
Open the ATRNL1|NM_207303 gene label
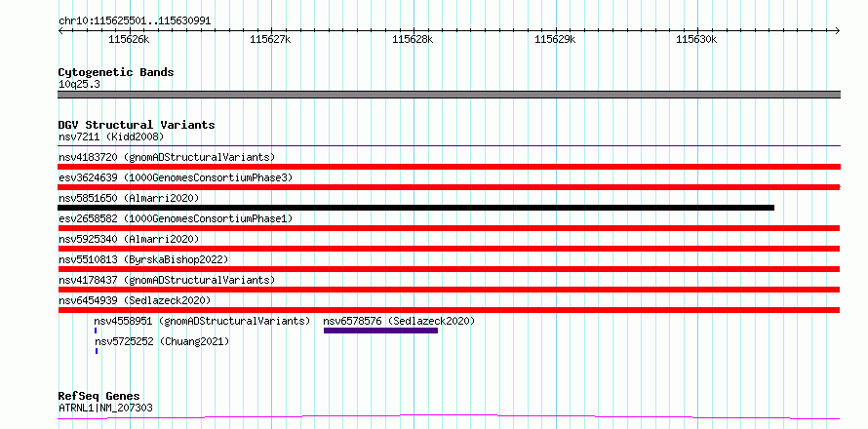(105, 408)
